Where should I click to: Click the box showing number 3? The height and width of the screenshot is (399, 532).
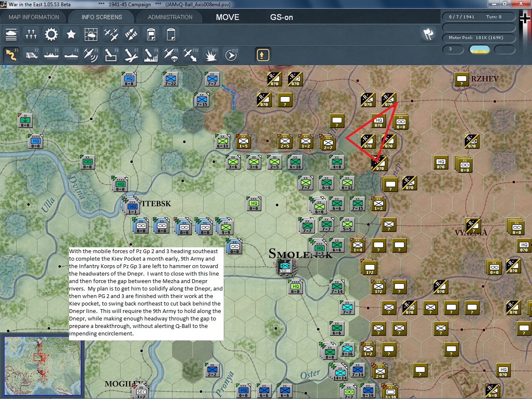point(454,49)
